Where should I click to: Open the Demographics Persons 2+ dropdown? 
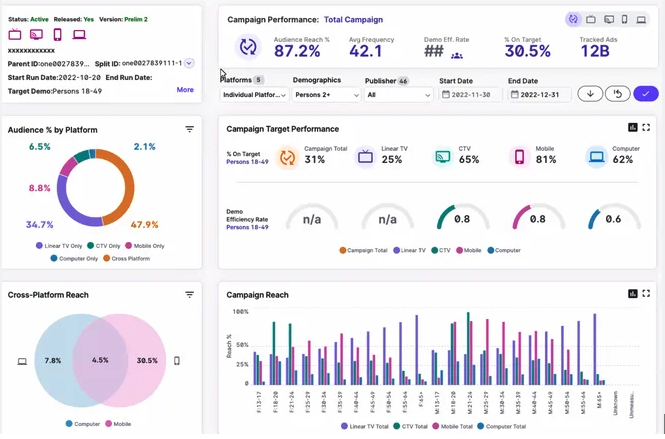(x=327, y=95)
